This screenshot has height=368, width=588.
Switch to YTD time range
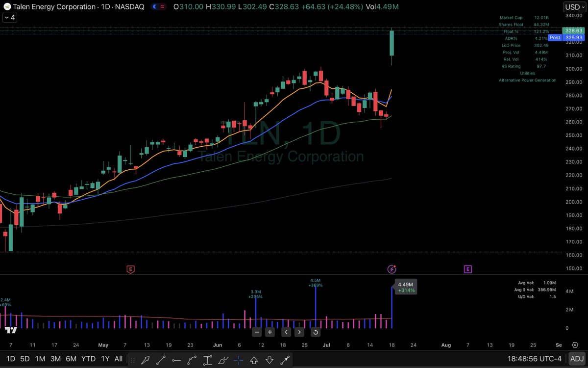[88, 359]
